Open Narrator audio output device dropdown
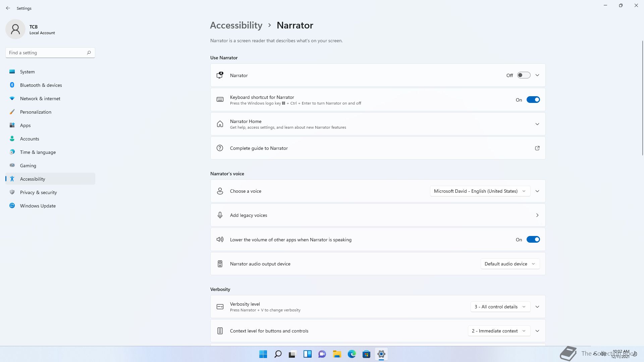This screenshot has width=644, height=362. tap(510, 264)
